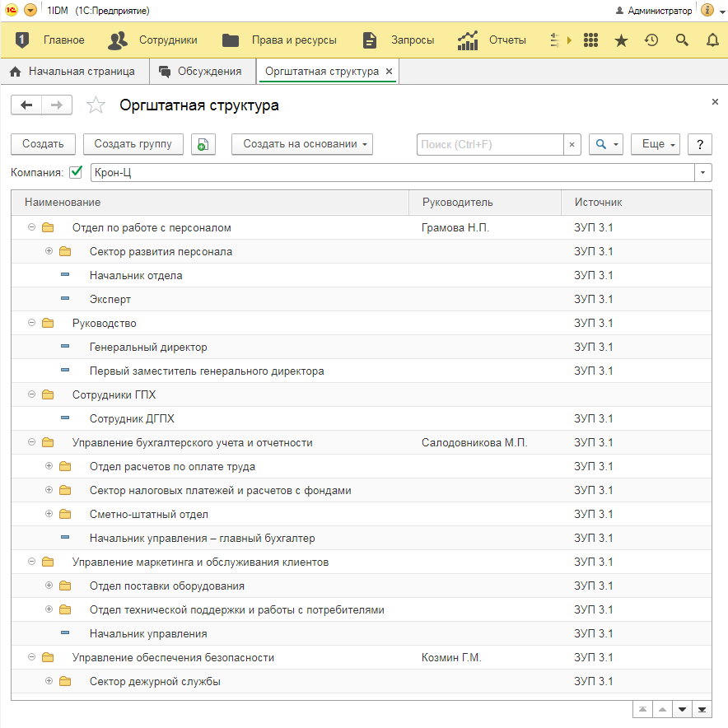728x728 pixels.
Task: Go back with the left arrow button
Action: click(x=26, y=105)
